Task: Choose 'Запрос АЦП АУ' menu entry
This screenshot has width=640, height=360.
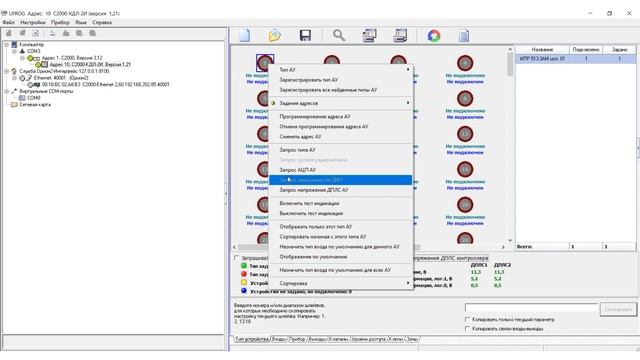Action: [340, 170]
